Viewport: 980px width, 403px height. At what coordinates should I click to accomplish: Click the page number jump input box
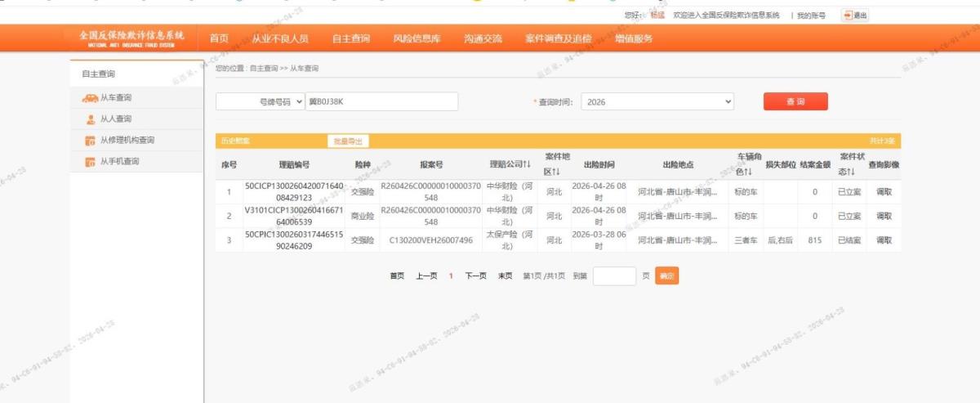[x=614, y=276]
